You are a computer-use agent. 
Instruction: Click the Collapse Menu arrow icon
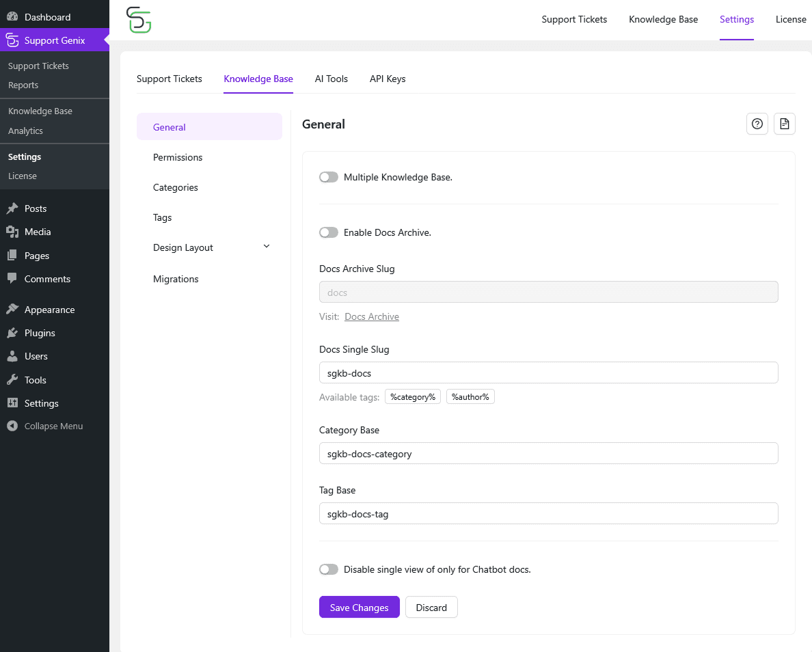click(x=12, y=426)
